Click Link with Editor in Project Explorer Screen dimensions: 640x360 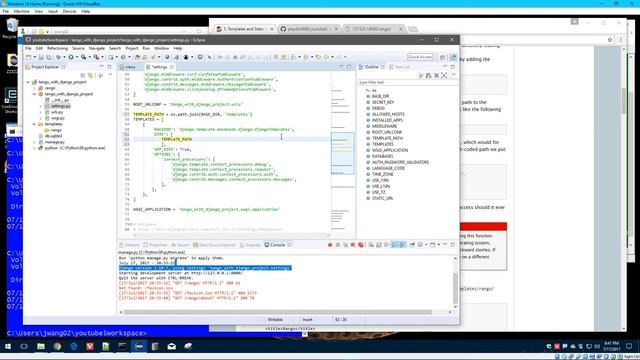pos(91,76)
